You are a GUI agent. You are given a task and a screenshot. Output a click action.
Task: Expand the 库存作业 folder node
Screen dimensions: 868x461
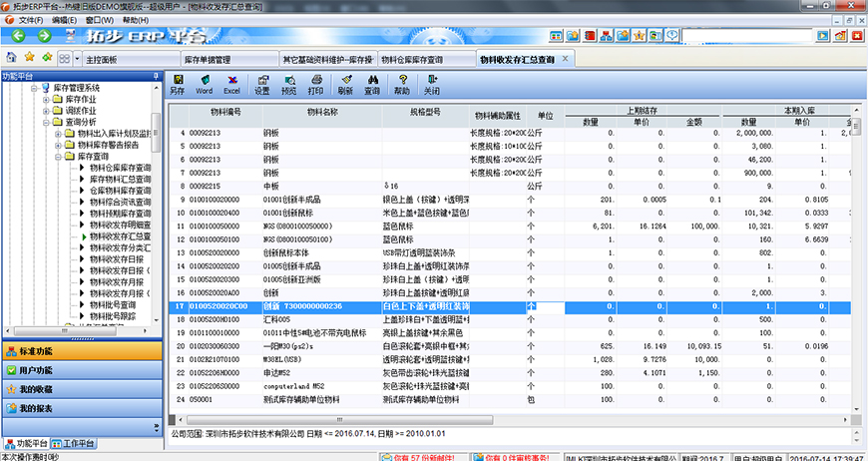pyautogui.click(x=46, y=100)
